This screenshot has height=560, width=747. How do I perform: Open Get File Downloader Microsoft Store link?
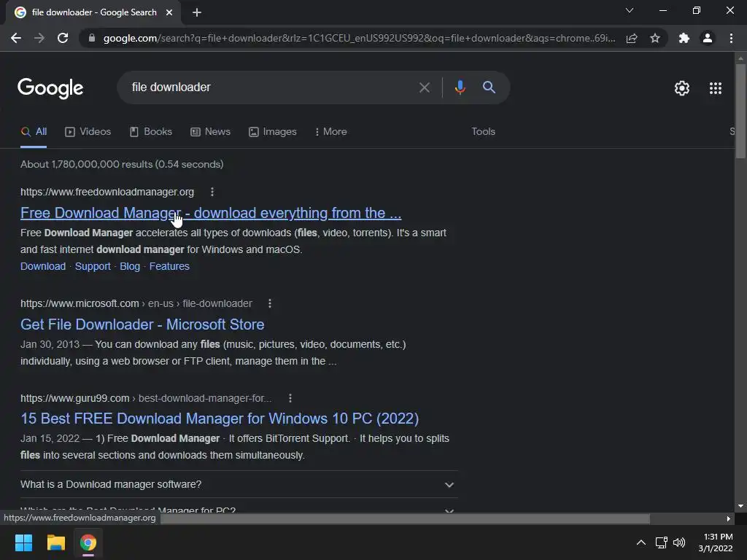click(142, 324)
